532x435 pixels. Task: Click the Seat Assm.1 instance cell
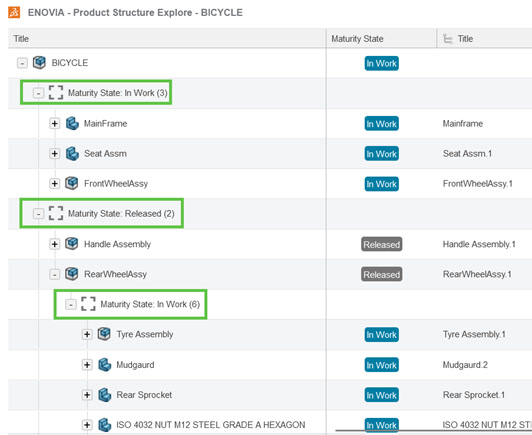click(x=467, y=153)
